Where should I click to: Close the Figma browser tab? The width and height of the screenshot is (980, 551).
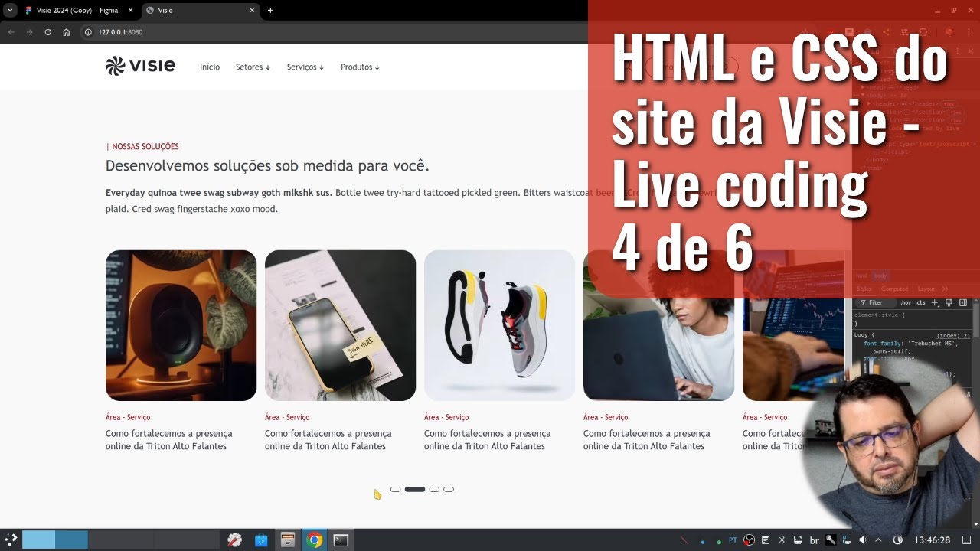[132, 11]
